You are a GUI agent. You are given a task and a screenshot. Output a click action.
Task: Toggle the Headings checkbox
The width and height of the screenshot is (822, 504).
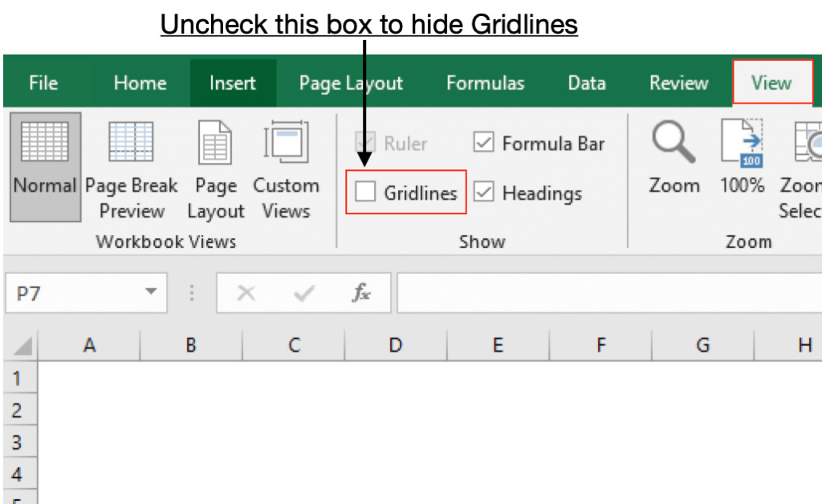pyautogui.click(x=483, y=192)
